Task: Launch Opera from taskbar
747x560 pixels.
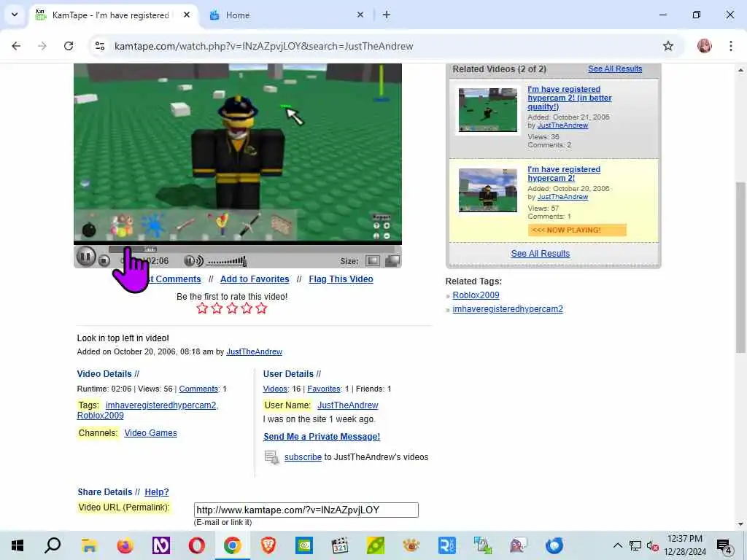Action: (196, 545)
